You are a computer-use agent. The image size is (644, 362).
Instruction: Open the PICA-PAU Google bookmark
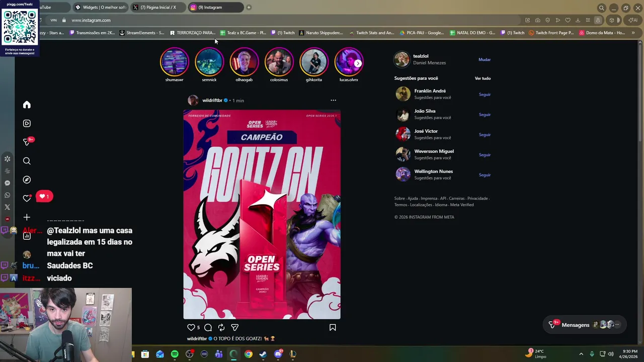[422, 33]
